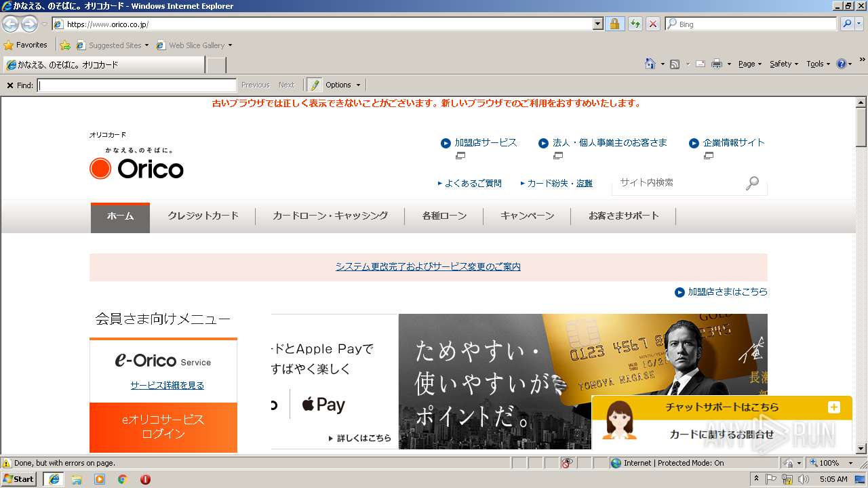Click the Stop loading red X icon
The height and width of the screenshot is (488, 868).
click(652, 24)
